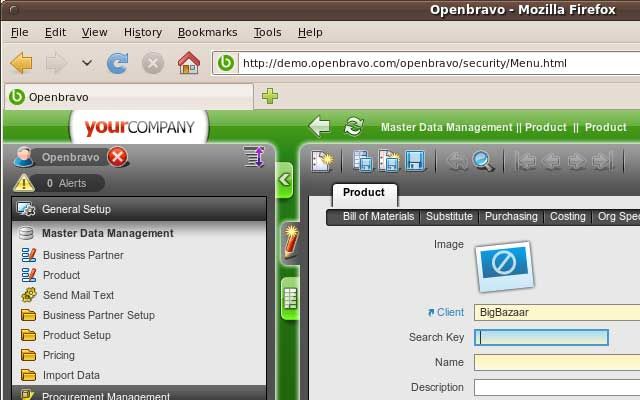Viewport: 640px width, 400px height.
Task: Click the Search magnifier toolbar icon
Action: click(x=483, y=161)
